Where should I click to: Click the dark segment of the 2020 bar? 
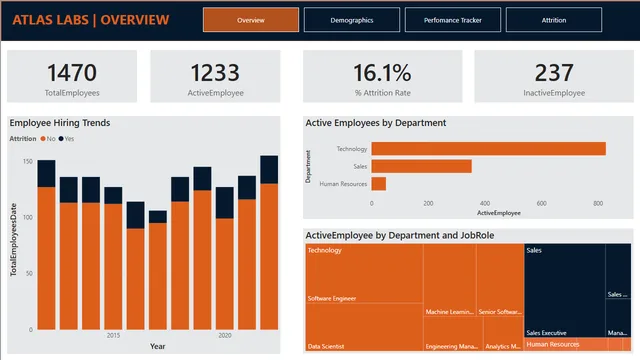tap(224, 203)
